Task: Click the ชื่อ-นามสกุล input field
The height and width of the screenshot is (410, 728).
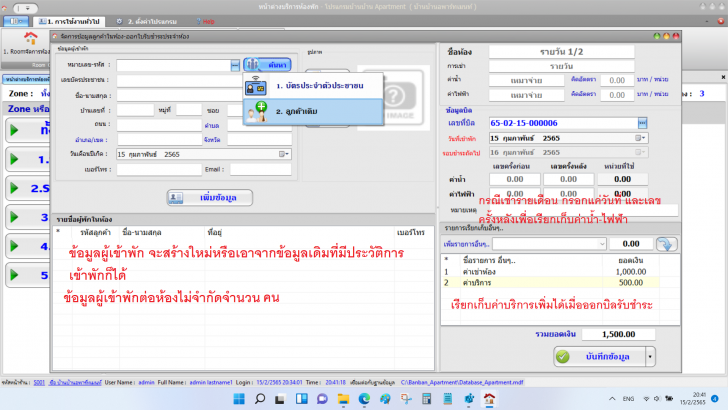Action: coord(179,96)
